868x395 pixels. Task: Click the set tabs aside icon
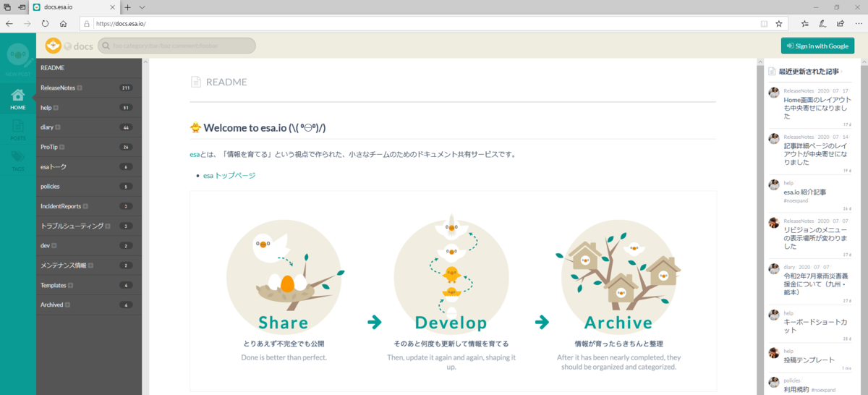coord(22,7)
